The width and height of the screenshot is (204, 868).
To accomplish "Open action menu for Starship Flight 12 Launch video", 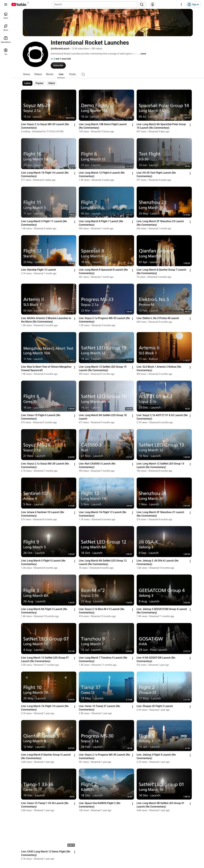I will click(75, 270).
